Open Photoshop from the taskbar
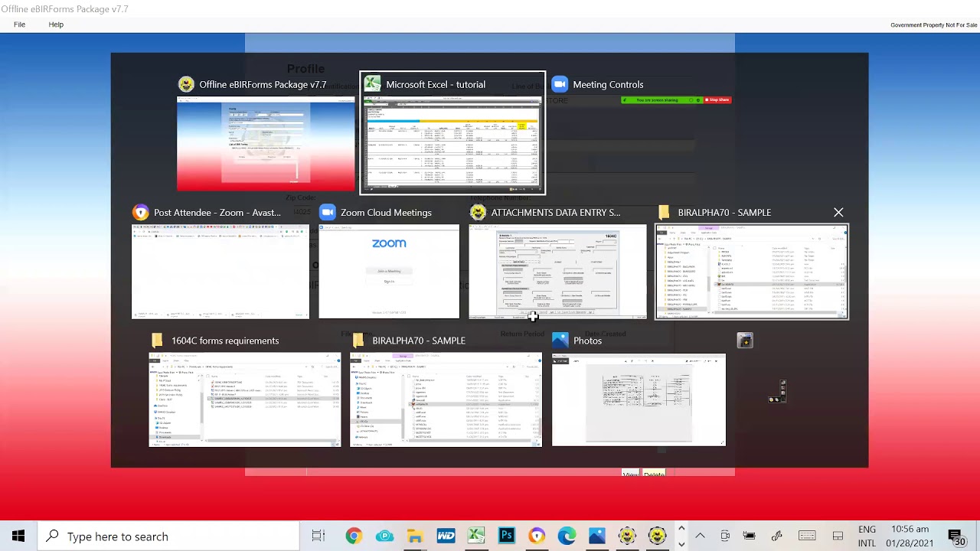The width and height of the screenshot is (980, 551). tap(507, 536)
